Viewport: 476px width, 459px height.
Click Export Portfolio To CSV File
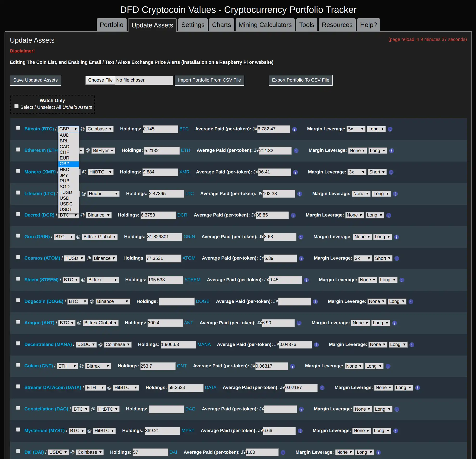point(301,80)
